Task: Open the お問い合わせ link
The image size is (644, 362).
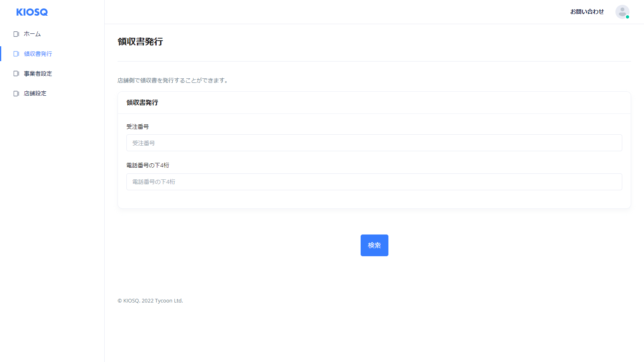Action: [x=587, y=12]
